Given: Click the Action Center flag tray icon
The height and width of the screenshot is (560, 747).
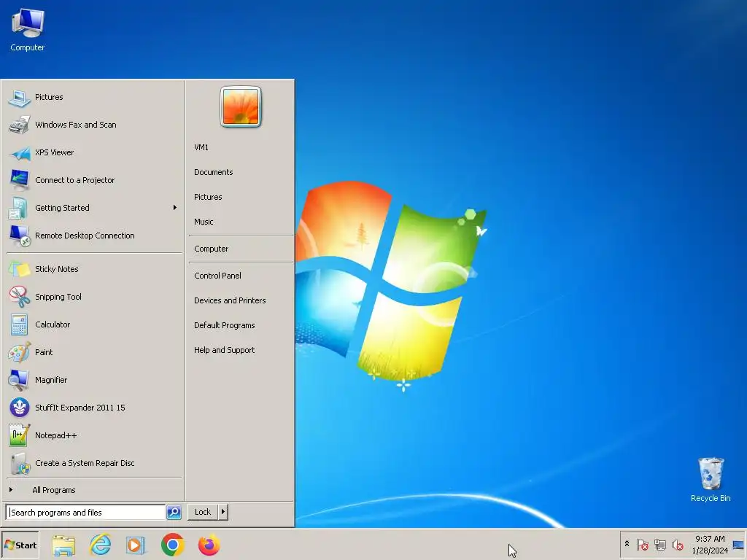Looking at the screenshot, I should tap(642, 544).
